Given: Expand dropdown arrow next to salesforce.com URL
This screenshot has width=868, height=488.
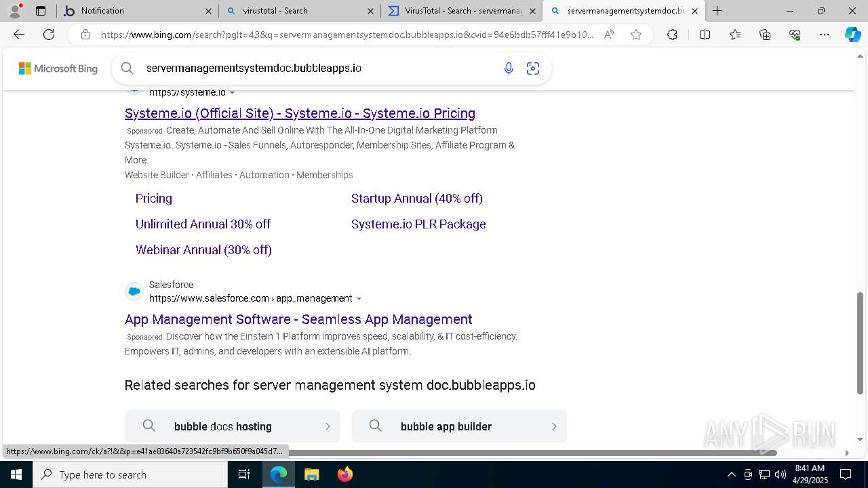Looking at the screenshot, I should [359, 299].
